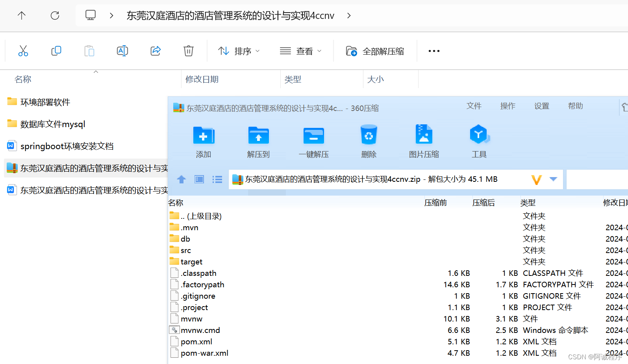Sort Explorer by 名称 column header
The height and width of the screenshot is (364, 628).
coord(23,79)
